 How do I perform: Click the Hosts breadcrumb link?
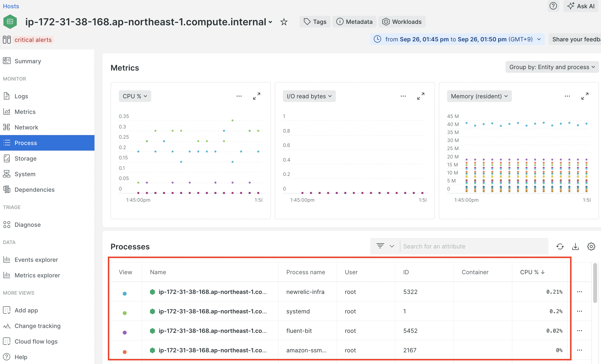(x=11, y=6)
